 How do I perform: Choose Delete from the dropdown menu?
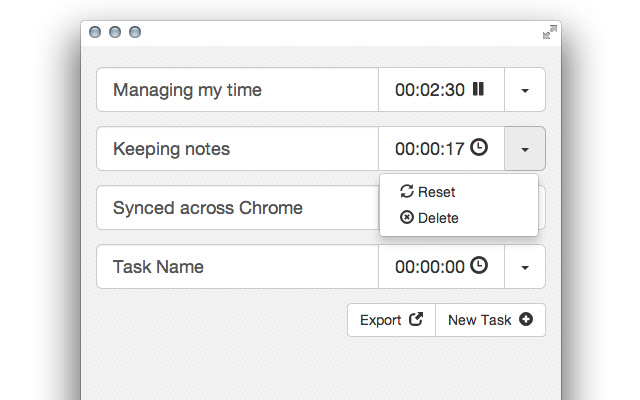(x=459, y=218)
